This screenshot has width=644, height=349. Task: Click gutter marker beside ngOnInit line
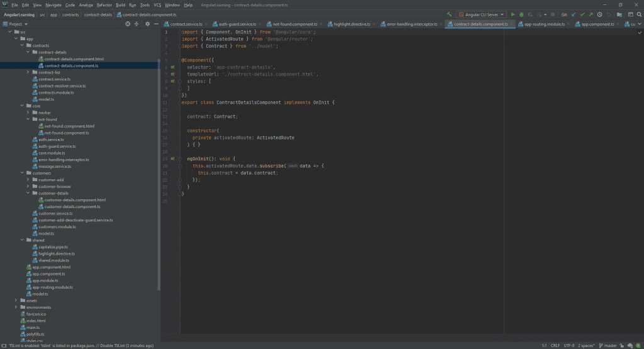(172, 158)
